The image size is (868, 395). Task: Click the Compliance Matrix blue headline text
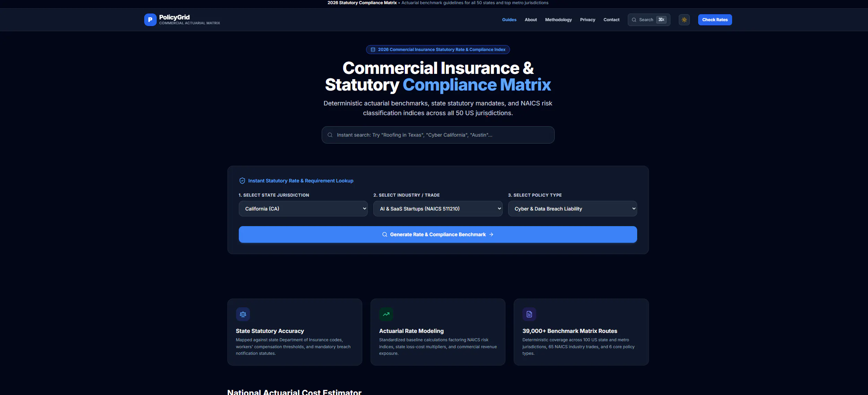[477, 85]
